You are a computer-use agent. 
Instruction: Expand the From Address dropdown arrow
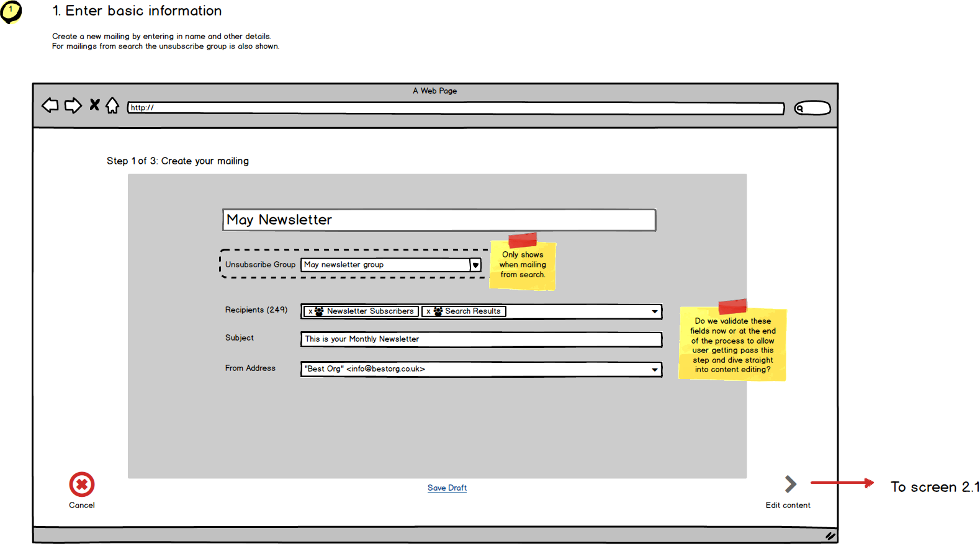point(655,370)
